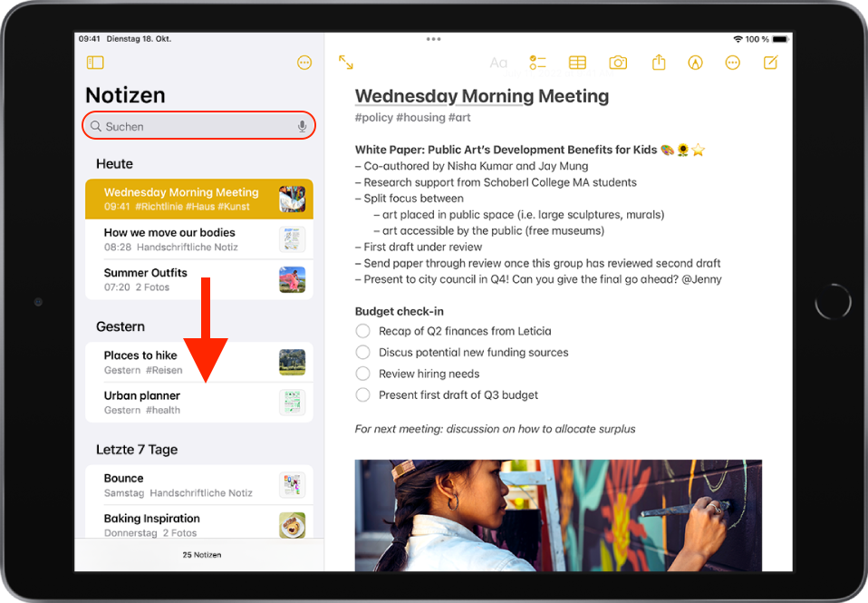Screen dimensions: 868x603
Task: Tap the #housing hashtag
Action: point(420,118)
